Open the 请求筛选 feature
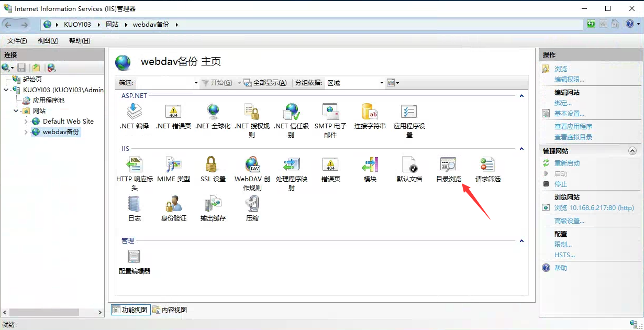Viewport: 644px width, 330px height. pyautogui.click(x=487, y=169)
